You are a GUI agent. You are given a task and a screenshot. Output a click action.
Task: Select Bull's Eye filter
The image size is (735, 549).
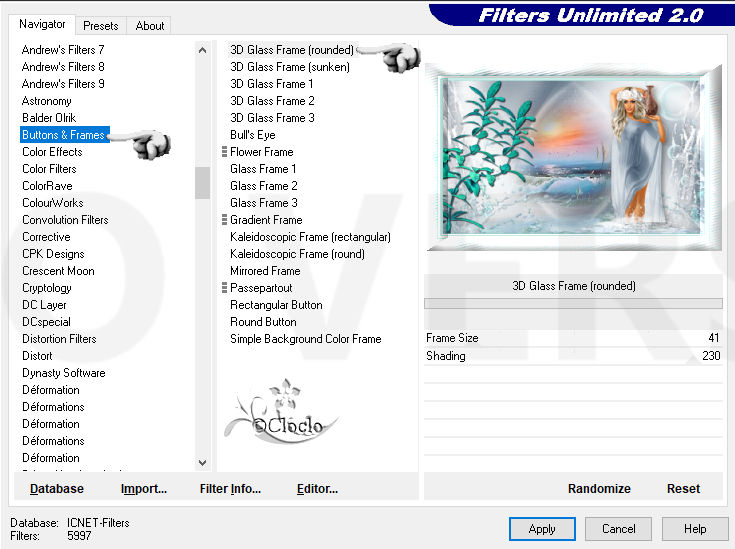253,135
